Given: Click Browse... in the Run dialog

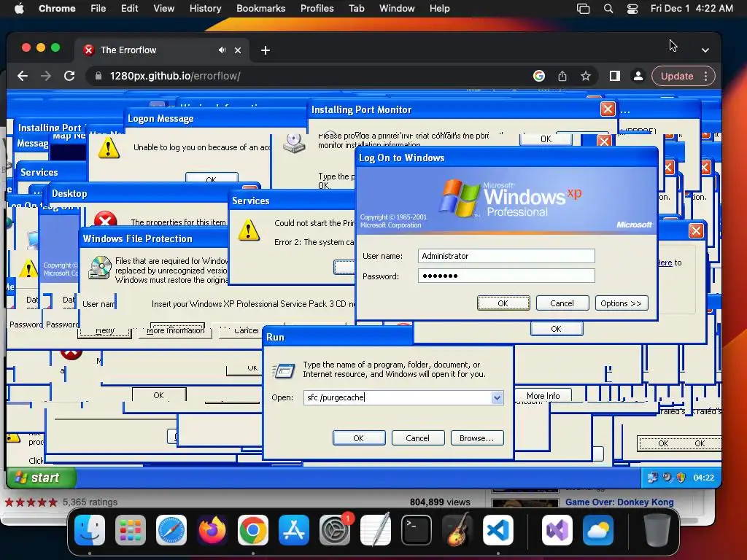Looking at the screenshot, I should coord(476,438).
